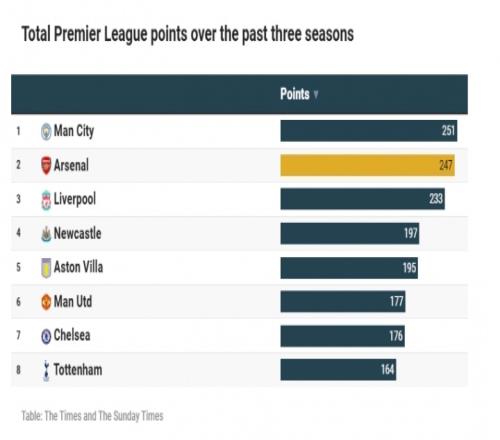Click the Newcastle club crest
This screenshot has width=500, height=440.
tap(46, 234)
